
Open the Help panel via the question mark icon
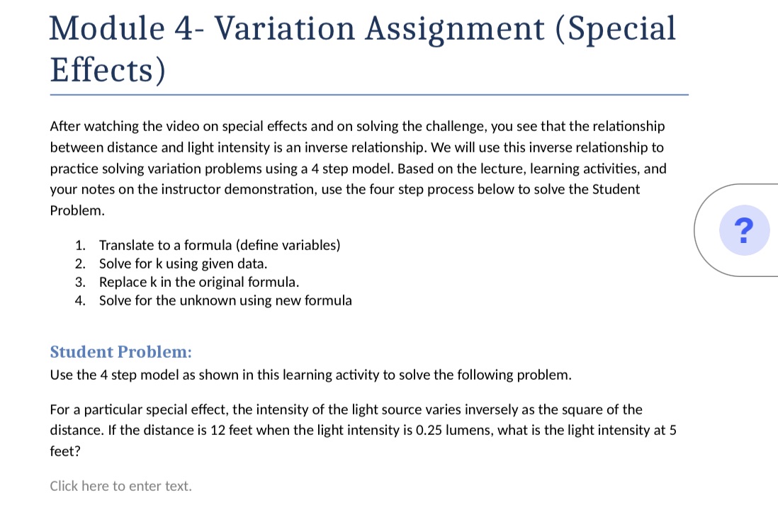pyautogui.click(x=744, y=230)
